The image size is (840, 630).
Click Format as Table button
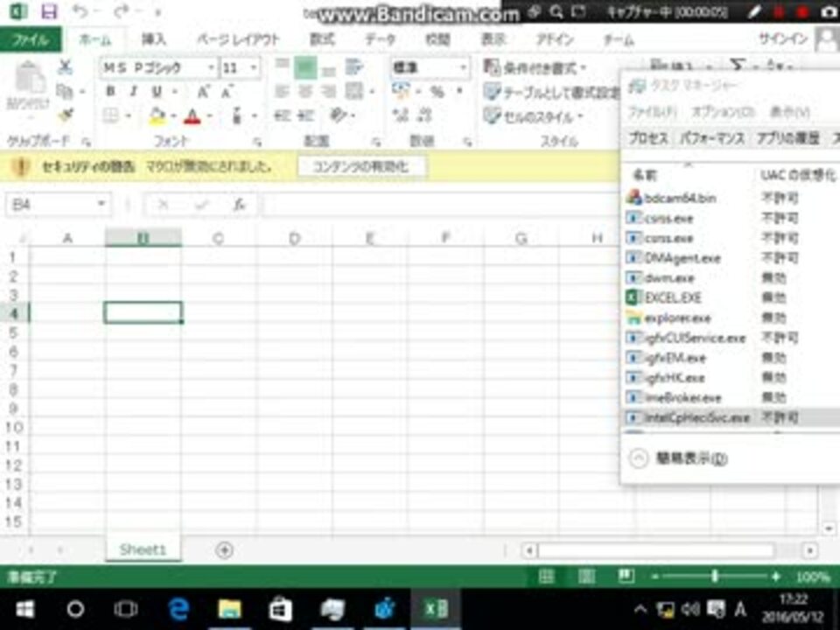point(552,92)
